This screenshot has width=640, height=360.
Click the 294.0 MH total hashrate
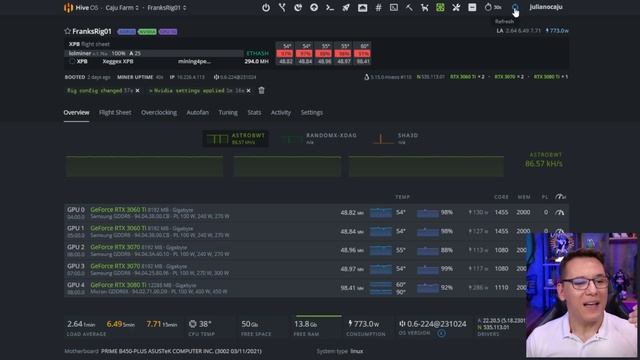pos(256,61)
